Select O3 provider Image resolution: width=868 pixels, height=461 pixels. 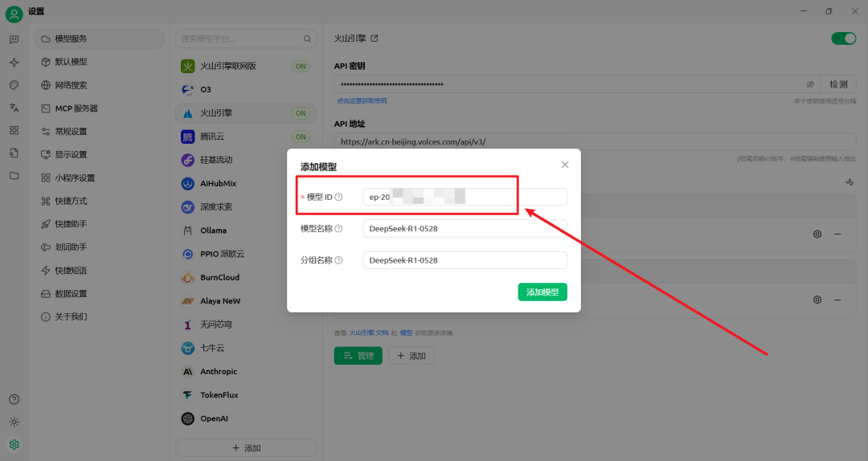(245, 90)
